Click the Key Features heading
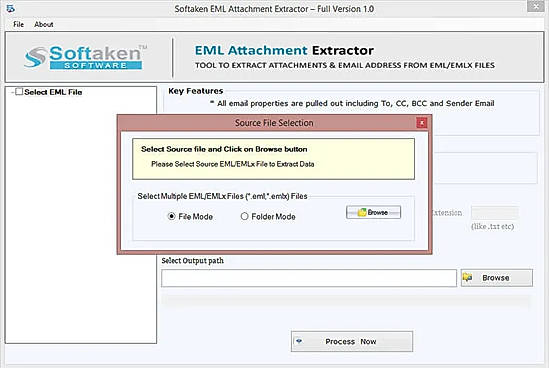 click(196, 91)
